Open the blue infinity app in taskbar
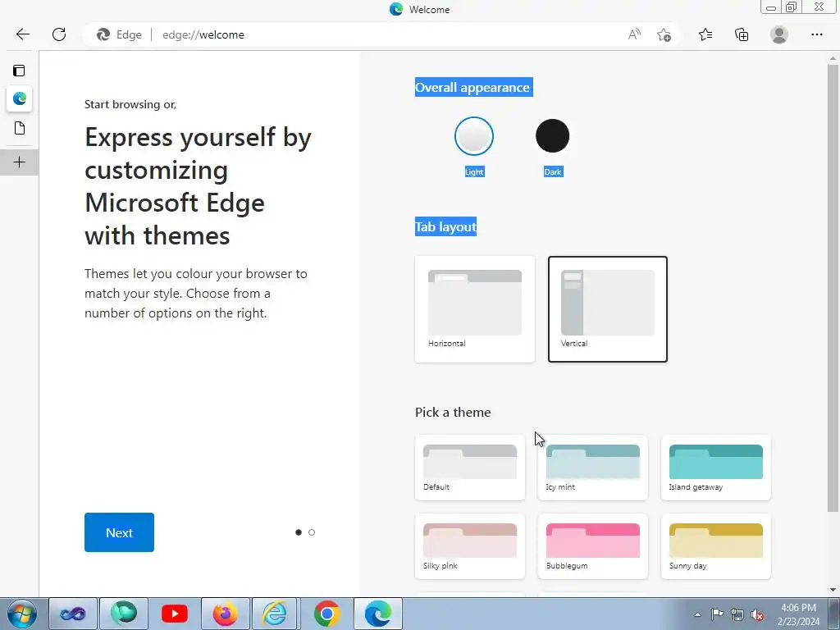This screenshot has height=630, width=840. click(x=73, y=614)
